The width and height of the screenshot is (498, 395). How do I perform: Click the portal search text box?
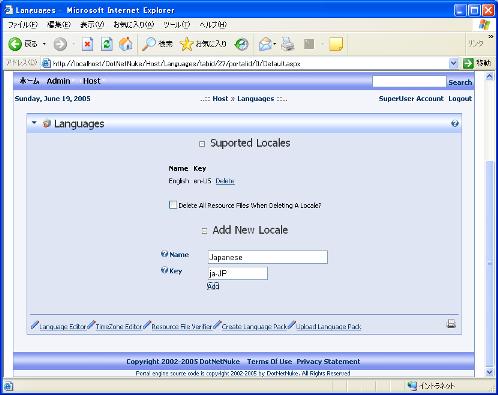pos(409,82)
